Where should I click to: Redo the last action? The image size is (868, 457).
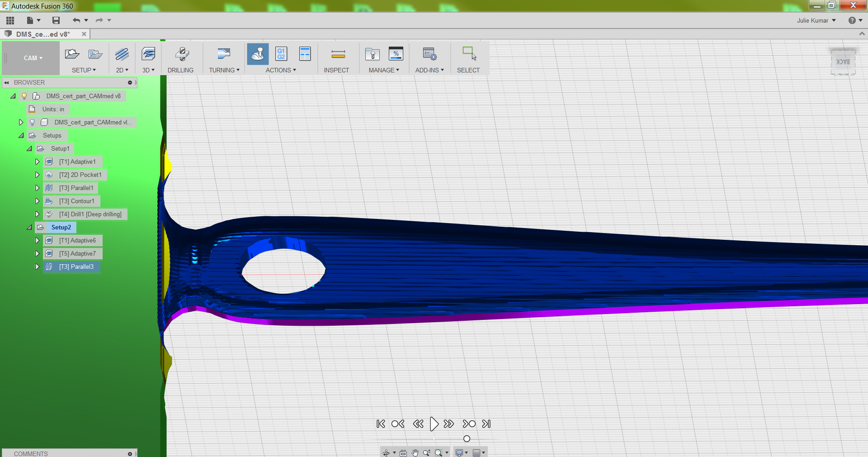[x=99, y=20]
